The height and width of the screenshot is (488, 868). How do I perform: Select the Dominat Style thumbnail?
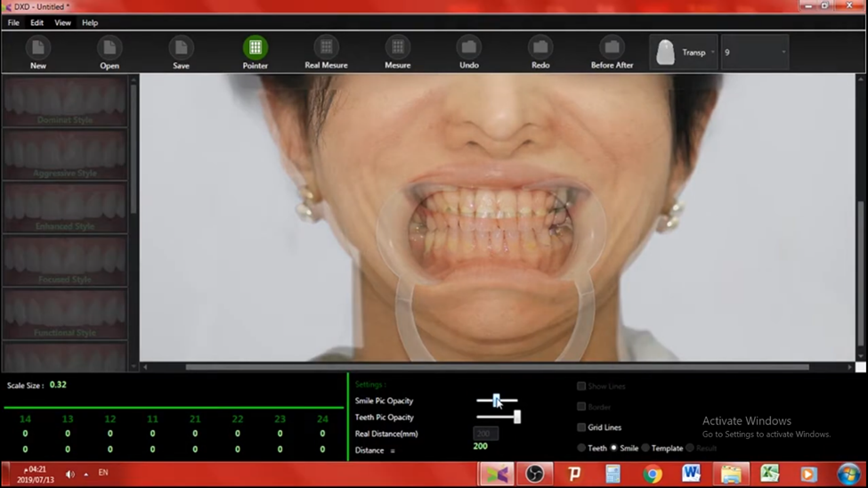click(x=65, y=102)
